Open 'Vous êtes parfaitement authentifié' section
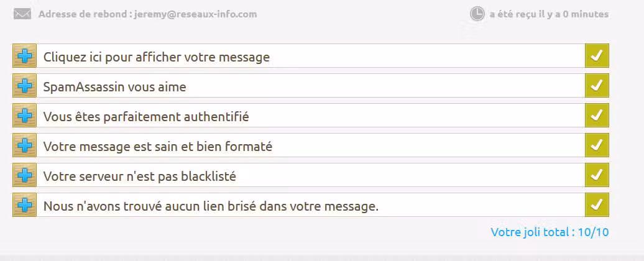644x261 pixels. pyautogui.click(x=146, y=117)
